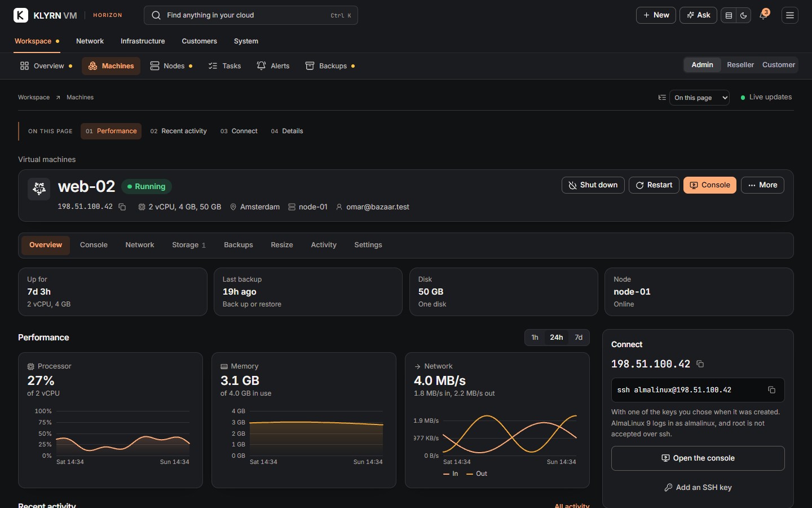Focus the Find anything in your cloud search
812x508 pixels.
[x=251, y=15]
